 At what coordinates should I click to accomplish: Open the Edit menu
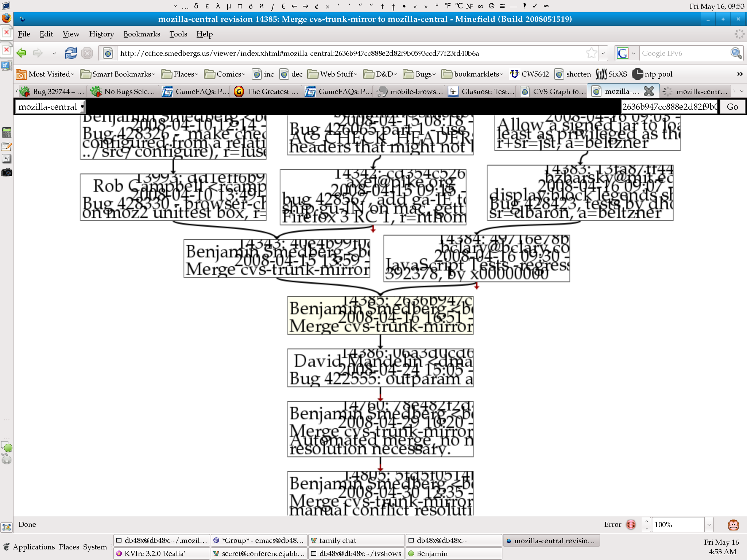(x=46, y=34)
